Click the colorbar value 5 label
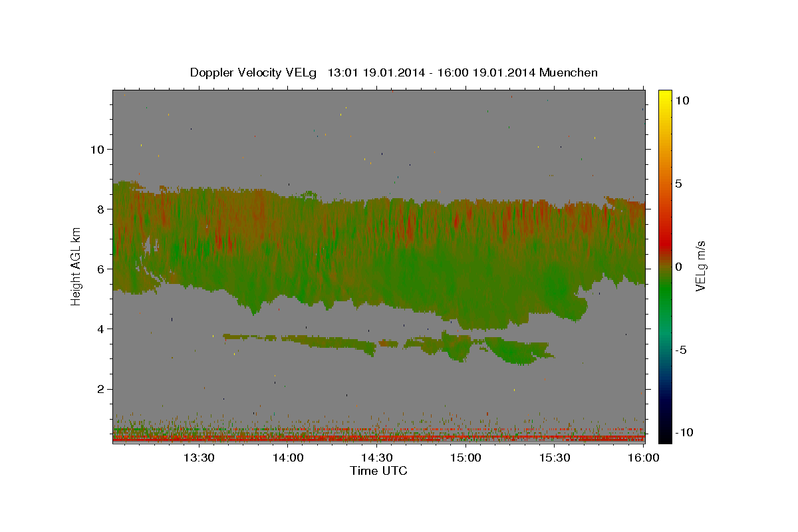The width and height of the screenshot is (798, 532). coord(678,184)
